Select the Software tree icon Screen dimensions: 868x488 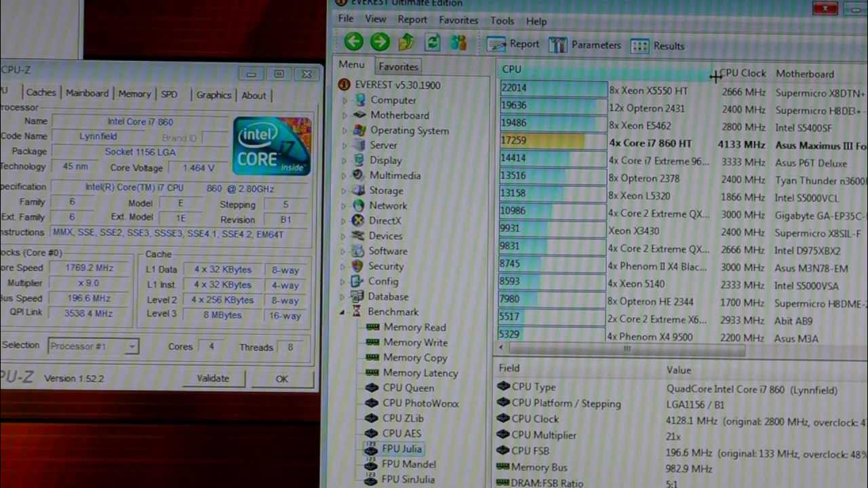(358, 251)
